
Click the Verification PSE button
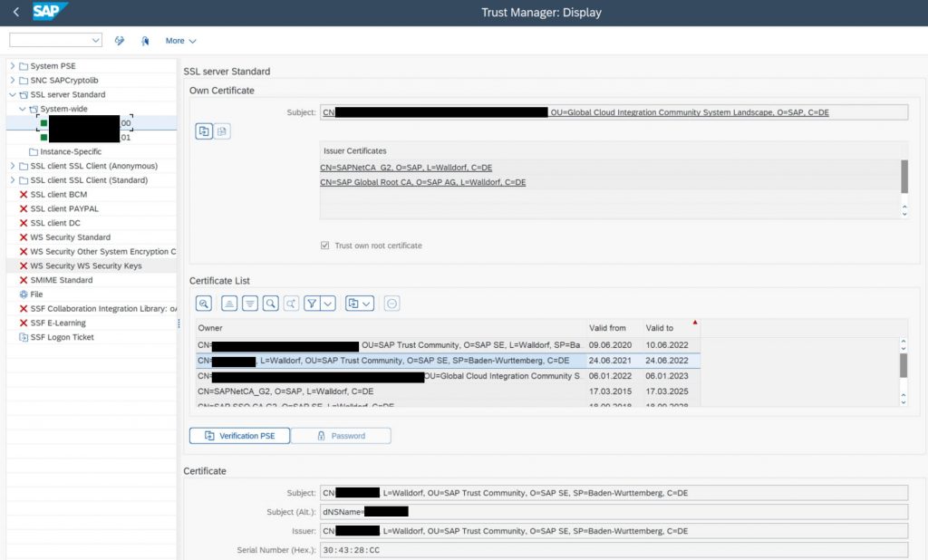(239, 436)
